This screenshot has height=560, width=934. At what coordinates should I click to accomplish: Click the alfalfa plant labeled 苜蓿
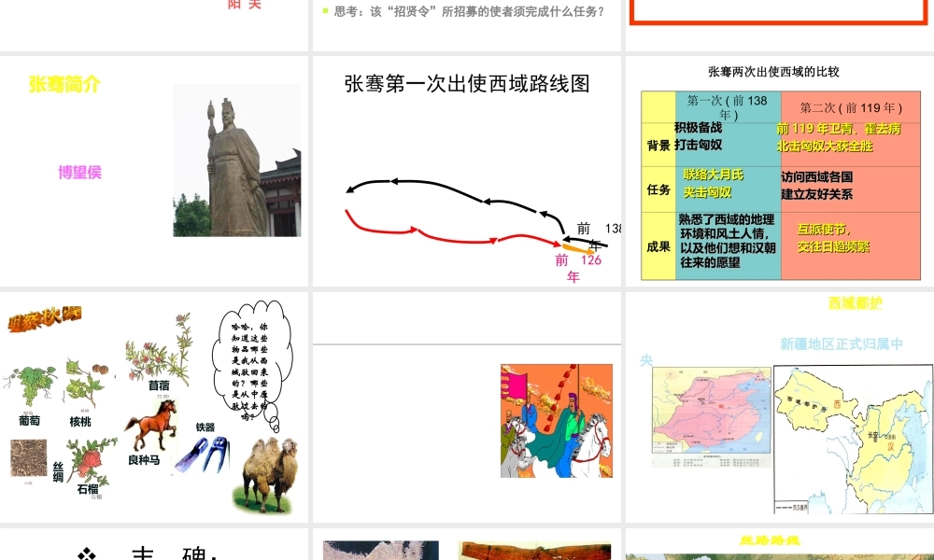[159, 349]
